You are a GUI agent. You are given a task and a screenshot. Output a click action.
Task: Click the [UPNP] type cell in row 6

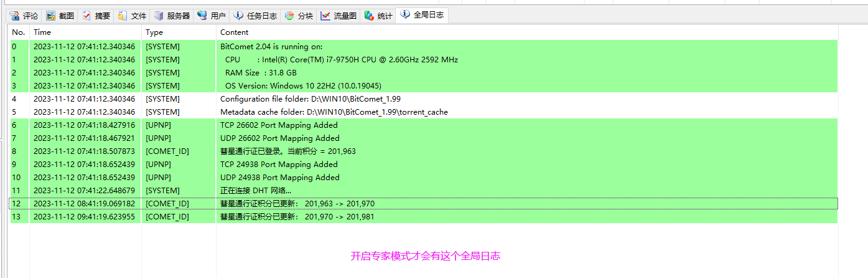click(x=159, y=125)
